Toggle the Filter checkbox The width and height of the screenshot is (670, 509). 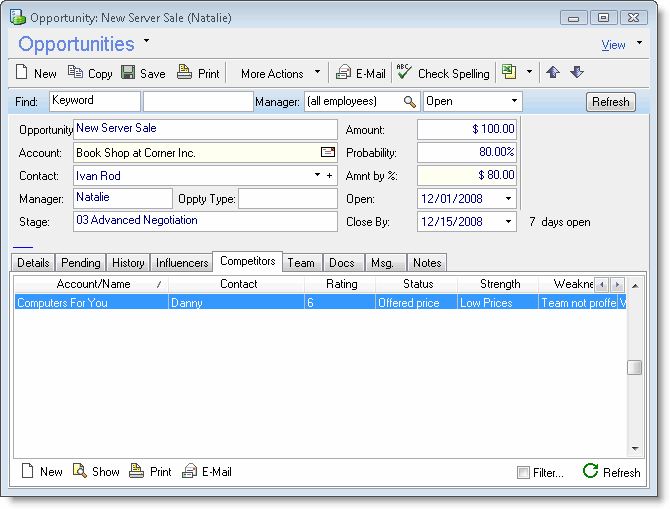523,472
